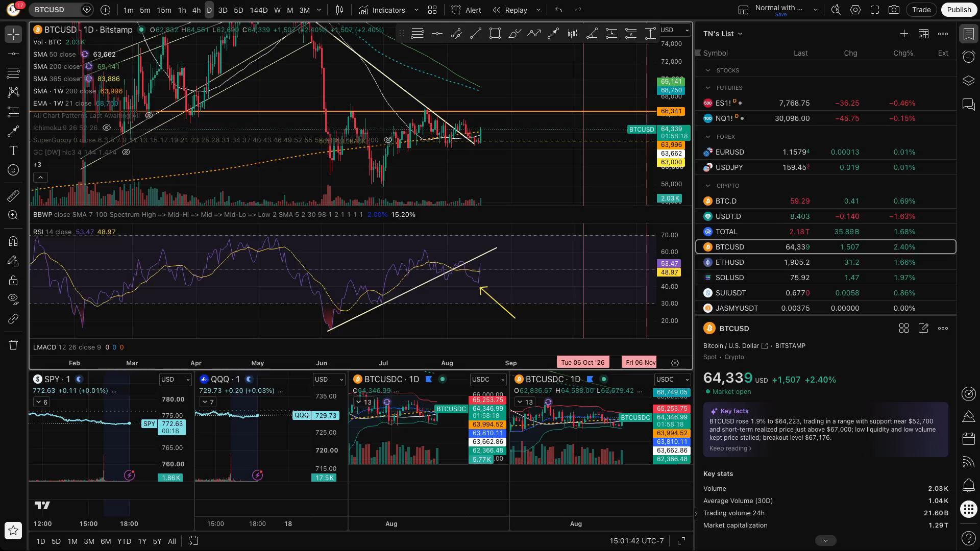Open the Measure ruler tool

(13, 195)
